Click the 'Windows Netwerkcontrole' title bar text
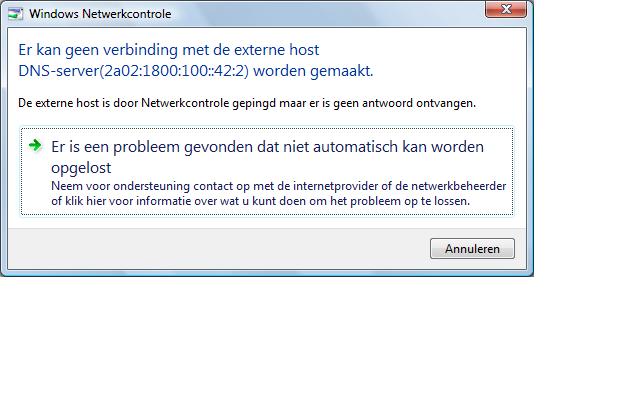Image resolution: width=640 pixels, height=400 pixels. pos(100,14)
